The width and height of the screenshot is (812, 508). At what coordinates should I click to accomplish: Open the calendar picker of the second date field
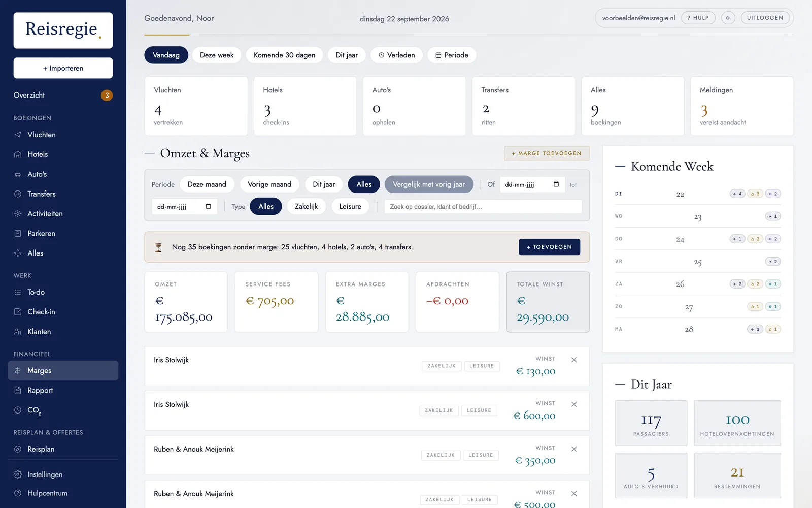coord(208,206)
